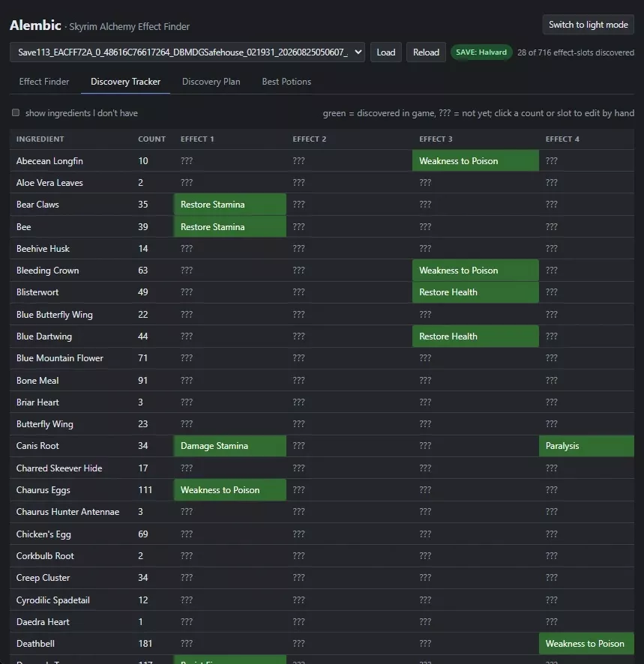Select the Blue Butterfly Wing ingredient

[54, 314]
